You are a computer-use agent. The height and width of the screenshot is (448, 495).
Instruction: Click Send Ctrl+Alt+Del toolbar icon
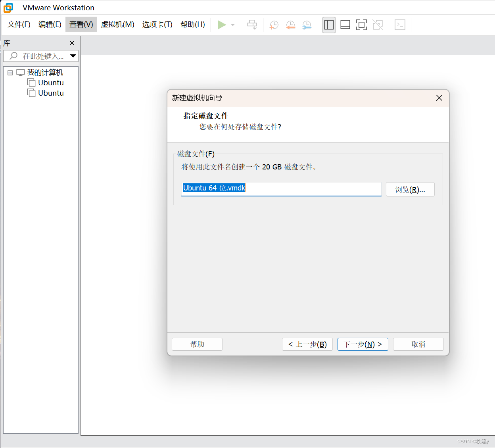point(252,25)
